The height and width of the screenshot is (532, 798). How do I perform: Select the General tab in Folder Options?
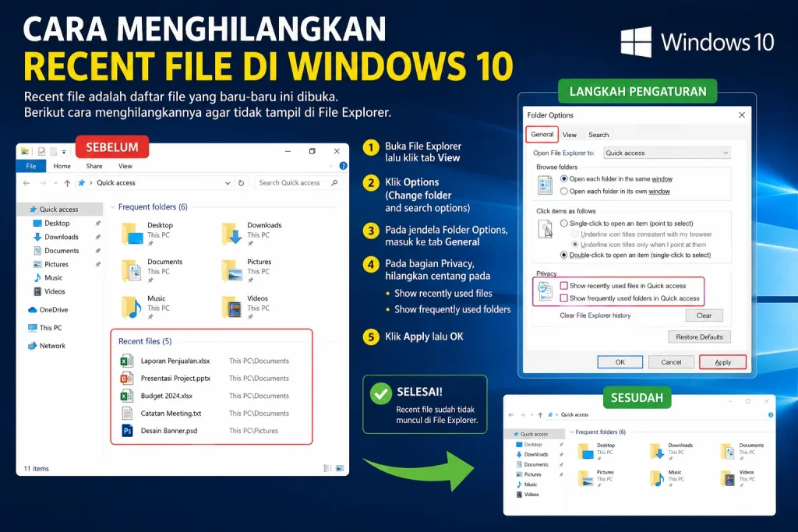[542, 134]
